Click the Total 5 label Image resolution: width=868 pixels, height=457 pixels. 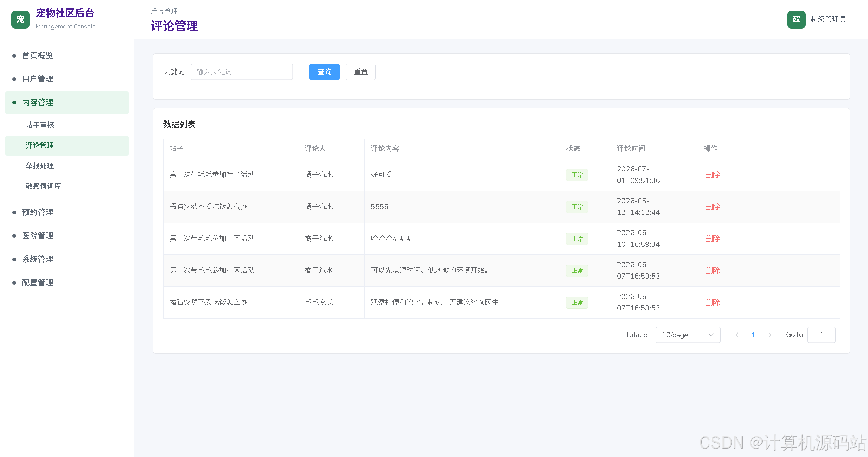tap(636, 335)
